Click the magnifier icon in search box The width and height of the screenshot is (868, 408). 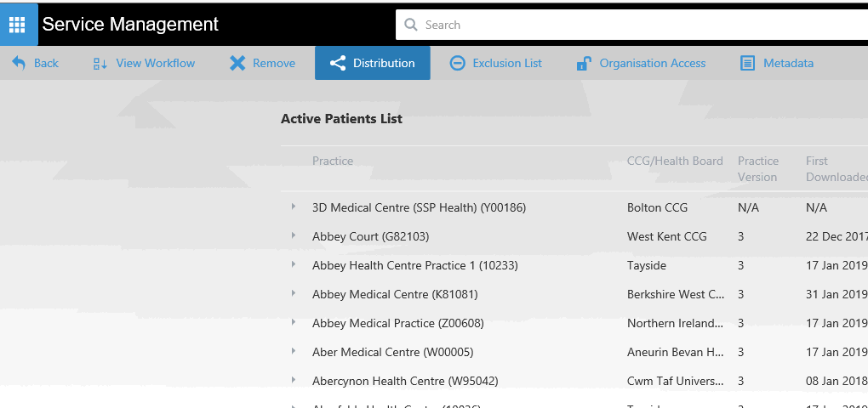tap(411, 25)
